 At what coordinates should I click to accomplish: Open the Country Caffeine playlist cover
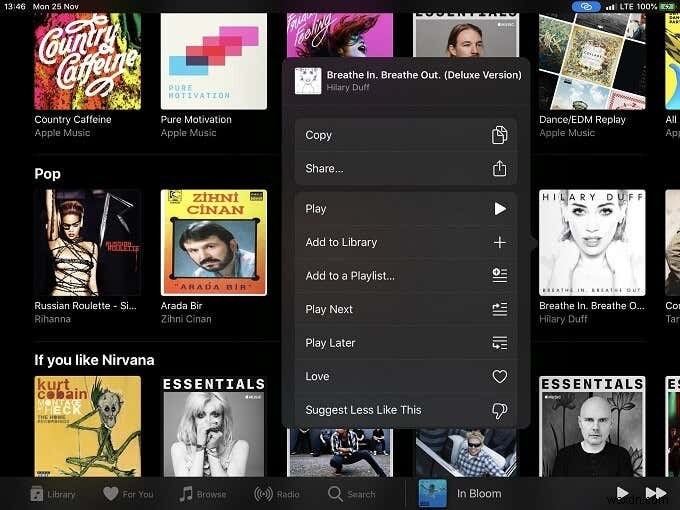88,61
